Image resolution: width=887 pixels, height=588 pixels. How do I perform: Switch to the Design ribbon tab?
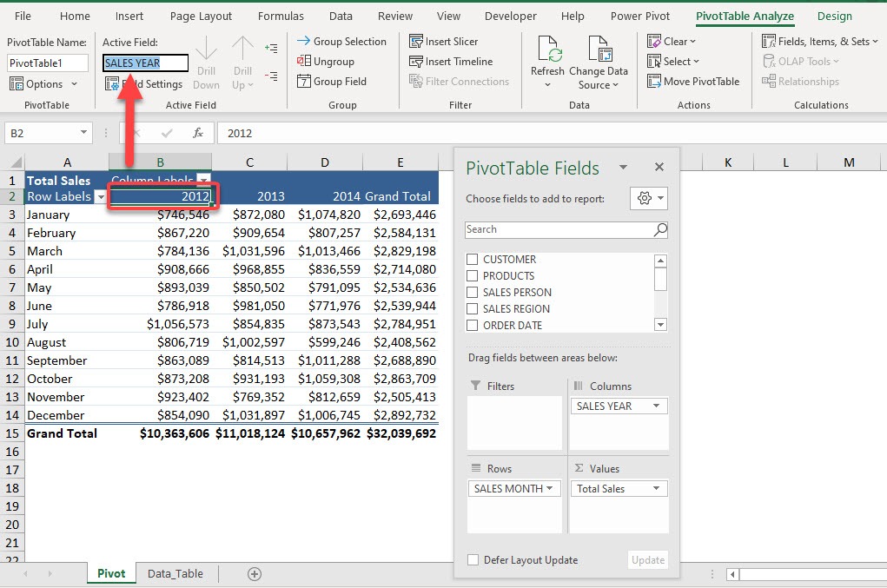tap(833, 16)
